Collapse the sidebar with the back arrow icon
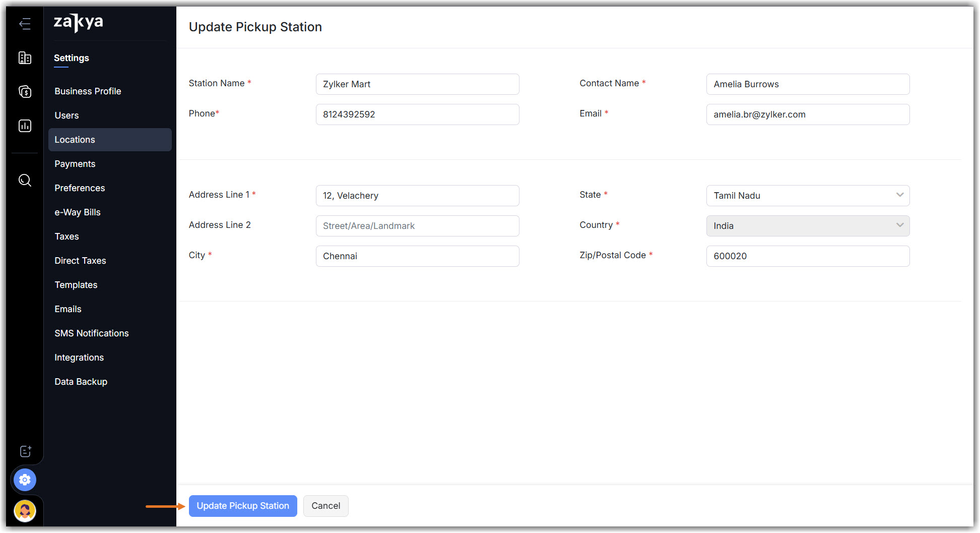 click(x=25, y=24)
